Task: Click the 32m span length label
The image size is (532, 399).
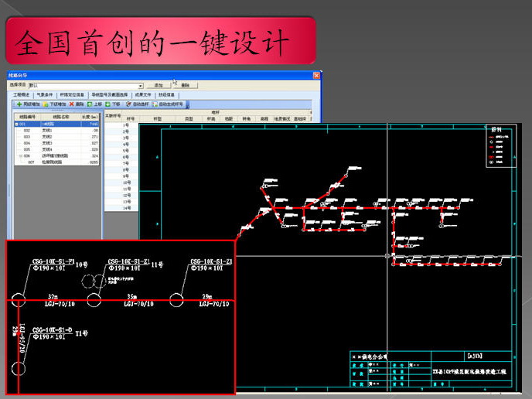Action: [53, 297]
